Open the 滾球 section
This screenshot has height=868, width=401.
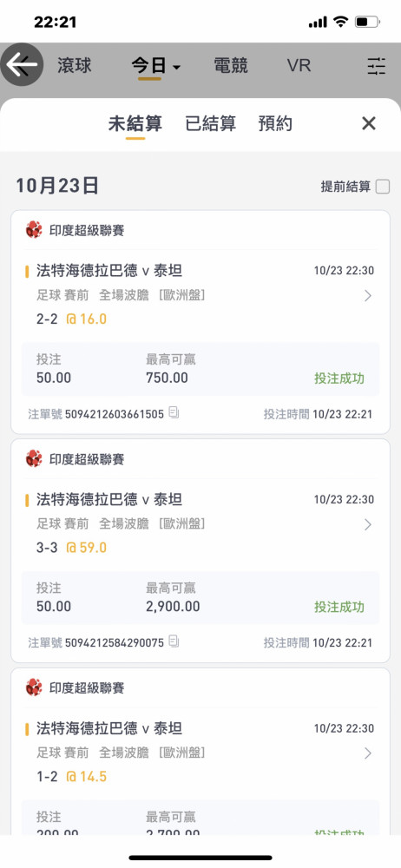(75, 66)
